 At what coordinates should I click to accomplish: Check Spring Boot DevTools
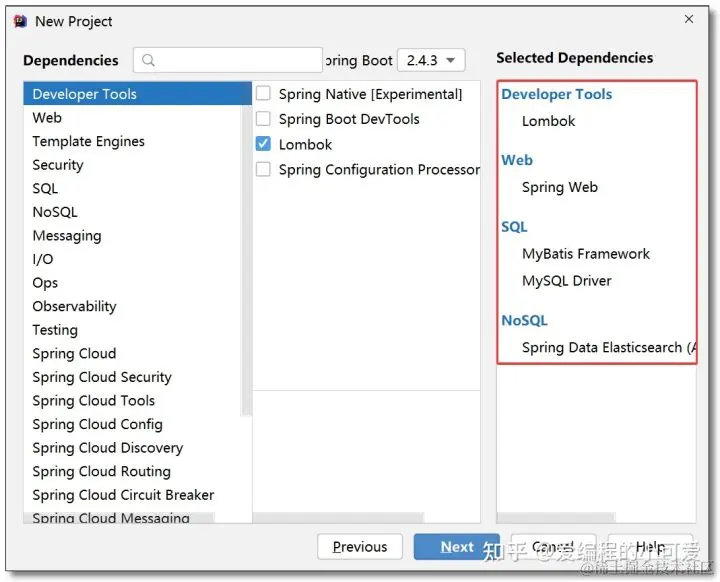[263, 119]
